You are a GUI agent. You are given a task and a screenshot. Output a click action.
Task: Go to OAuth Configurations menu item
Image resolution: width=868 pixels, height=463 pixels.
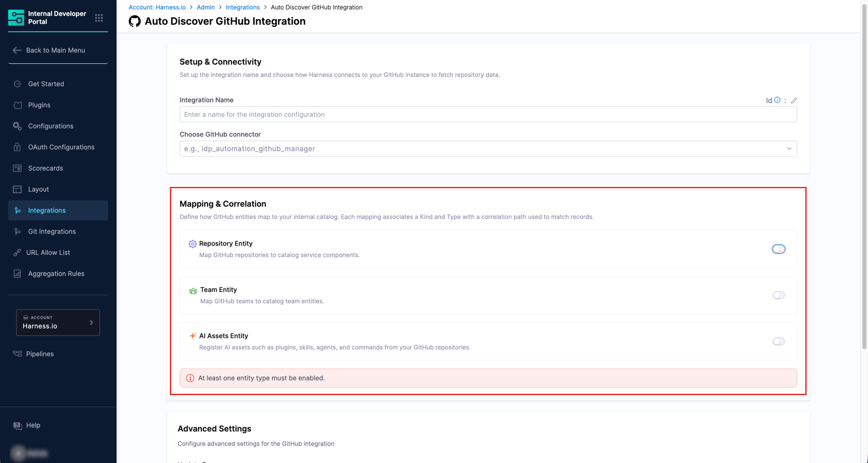coord(61,147)
